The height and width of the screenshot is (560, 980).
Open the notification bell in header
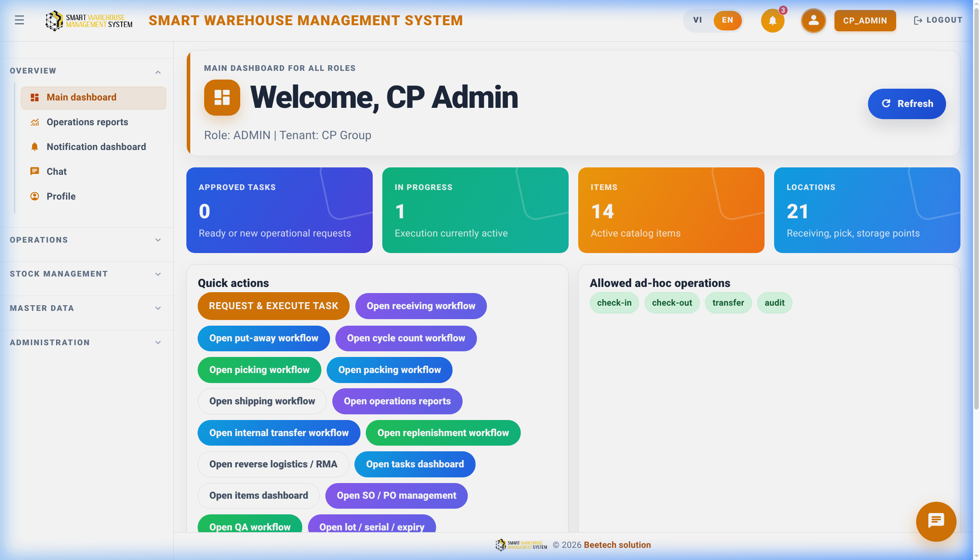[772, 20]
